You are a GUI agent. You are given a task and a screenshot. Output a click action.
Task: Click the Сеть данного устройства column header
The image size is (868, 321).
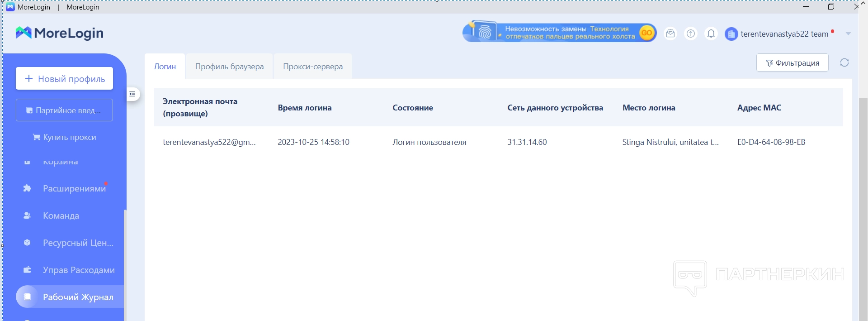coord(555,108)
